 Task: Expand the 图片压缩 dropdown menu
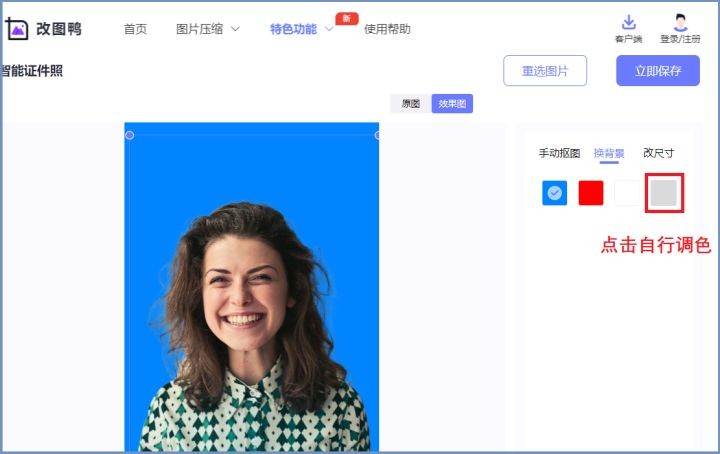click(x=207, y=29)
